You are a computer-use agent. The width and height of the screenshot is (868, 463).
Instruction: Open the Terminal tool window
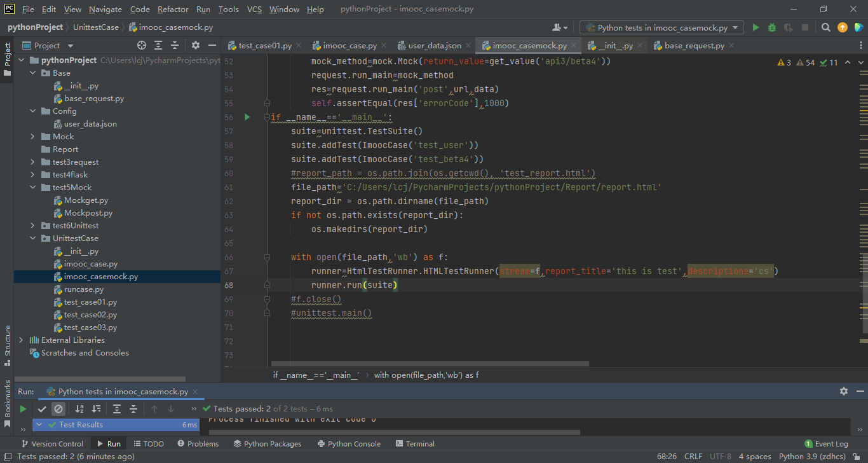point(415,443)
